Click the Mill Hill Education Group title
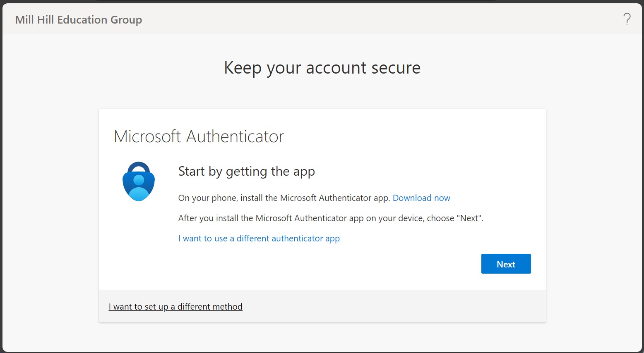This screenshot has height=353, width=644. (79, 20)
